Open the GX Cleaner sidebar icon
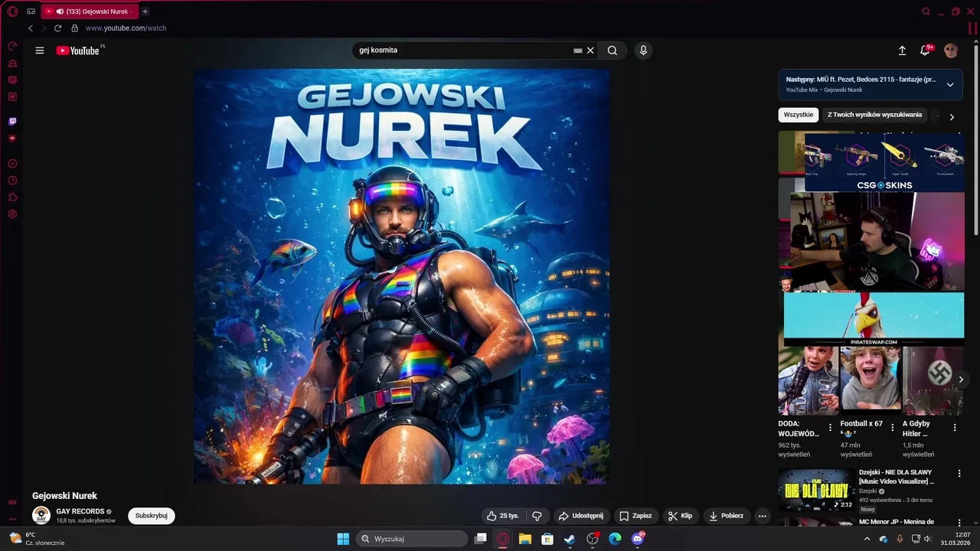 (12, 63)
